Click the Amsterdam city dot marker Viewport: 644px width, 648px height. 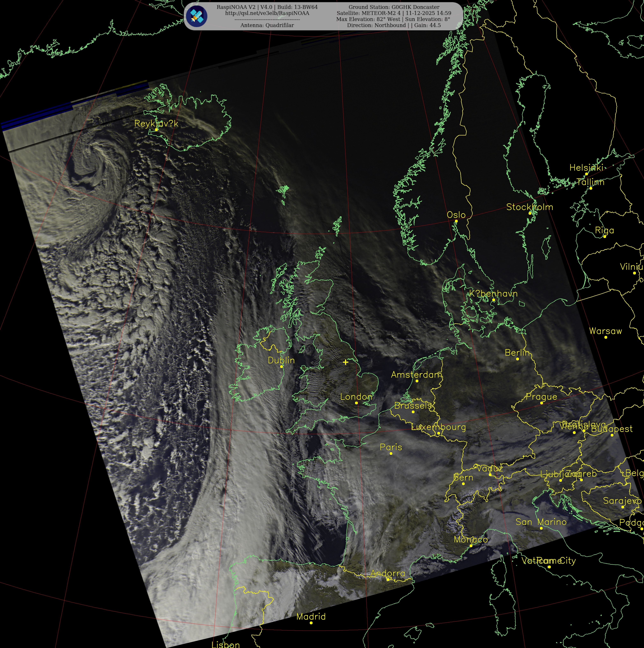pyautogui.click(x=417, y=381)
